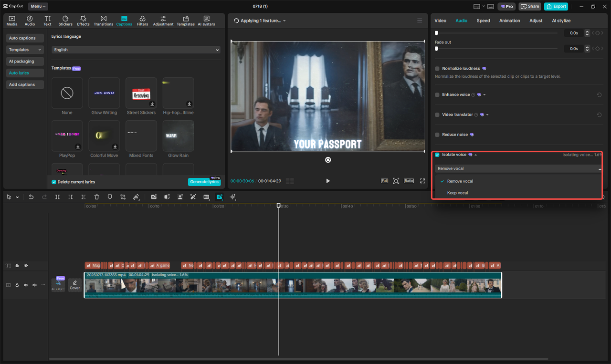Play the video preview
The height and width of the screenshot is (364, 611).
[328, 181]
